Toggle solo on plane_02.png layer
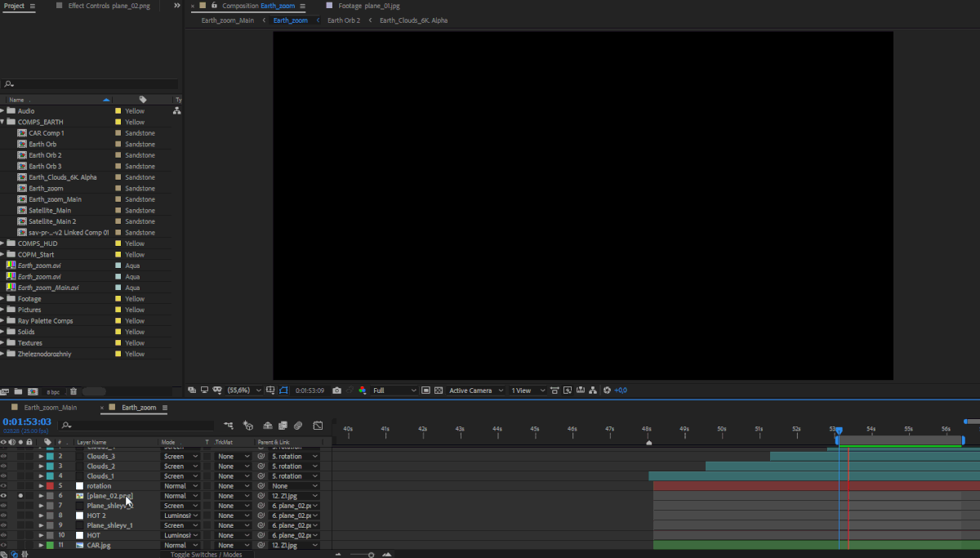 [x=20, y=496]
